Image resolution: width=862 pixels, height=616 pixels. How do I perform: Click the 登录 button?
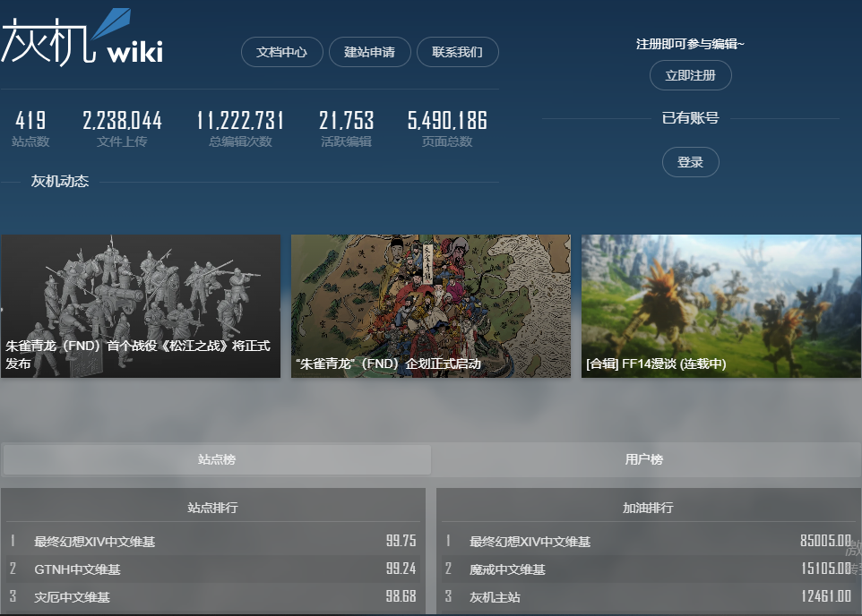pos(691,162)
